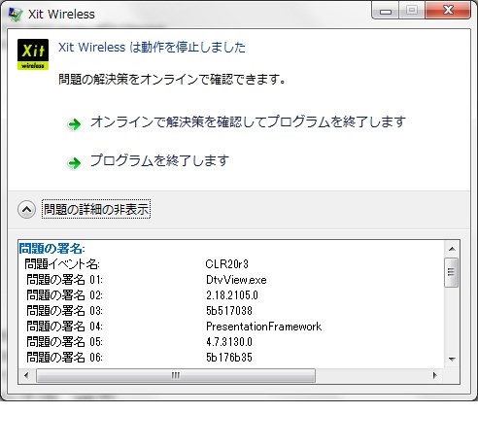Click the vertical scrollbar up arrow
Screen dimensions: 478x448
pos(452,249)
